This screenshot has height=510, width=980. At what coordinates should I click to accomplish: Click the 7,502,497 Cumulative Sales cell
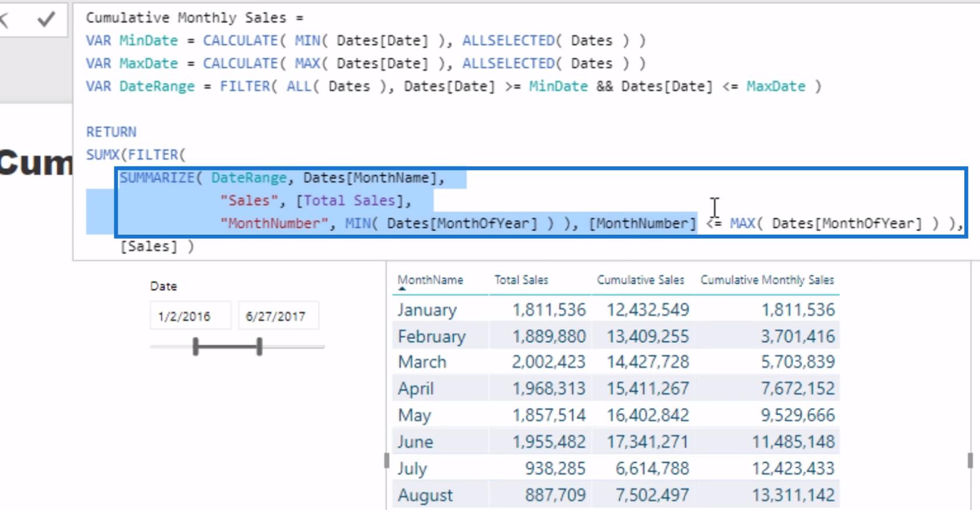click(x=652, y=495)
